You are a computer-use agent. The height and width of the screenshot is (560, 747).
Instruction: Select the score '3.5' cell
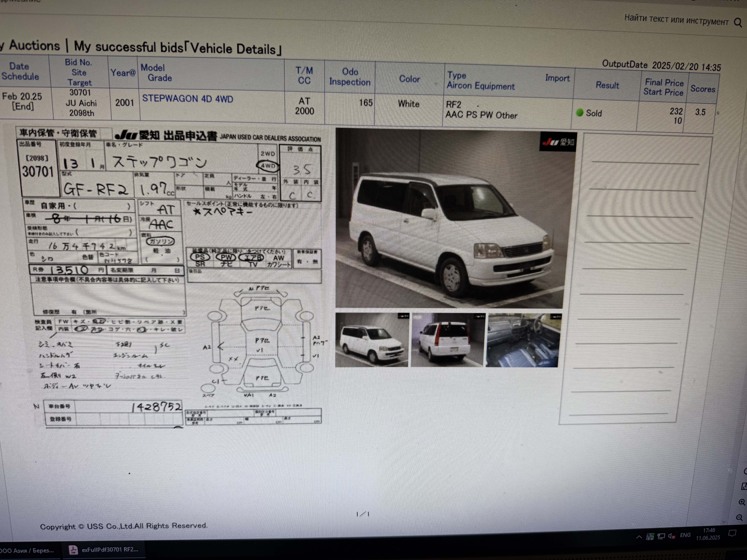point(700,112)
